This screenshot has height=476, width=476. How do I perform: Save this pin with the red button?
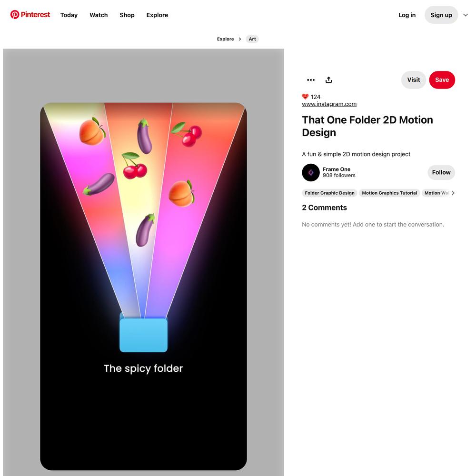click(442, 80)
